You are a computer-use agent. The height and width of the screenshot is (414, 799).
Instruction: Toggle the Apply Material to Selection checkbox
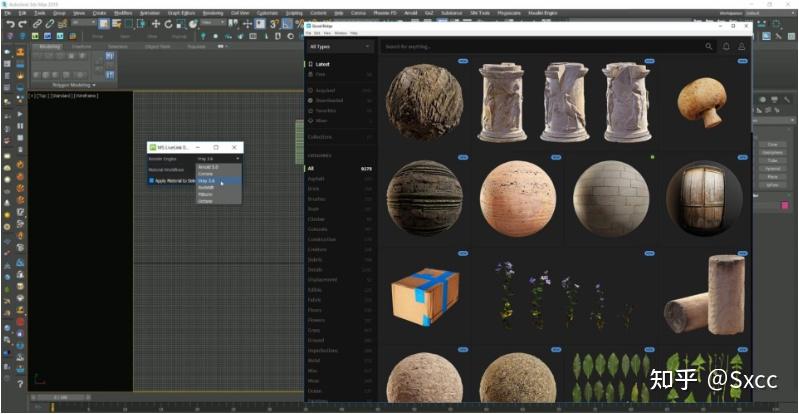coord(152,180)
